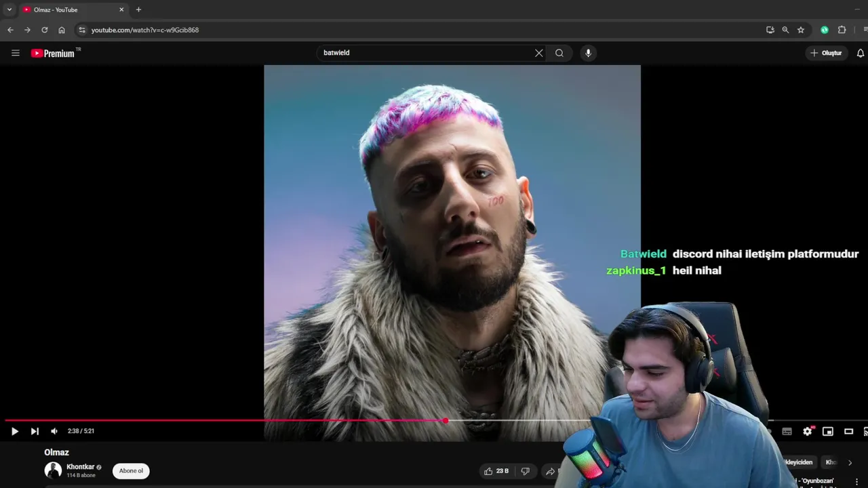This screenshot has width=868, height=488.
Task: Open YouTube notifications bell
Action: [x=861, y=53]
